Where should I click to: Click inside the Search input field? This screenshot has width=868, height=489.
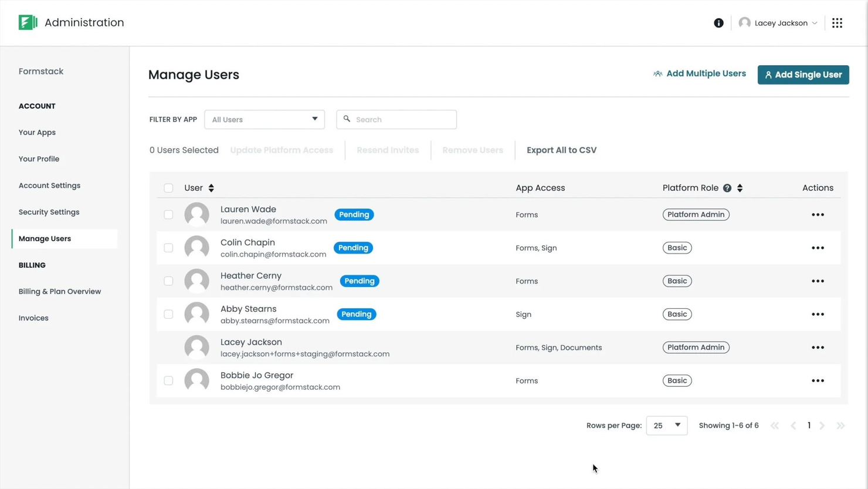point(396,119)
